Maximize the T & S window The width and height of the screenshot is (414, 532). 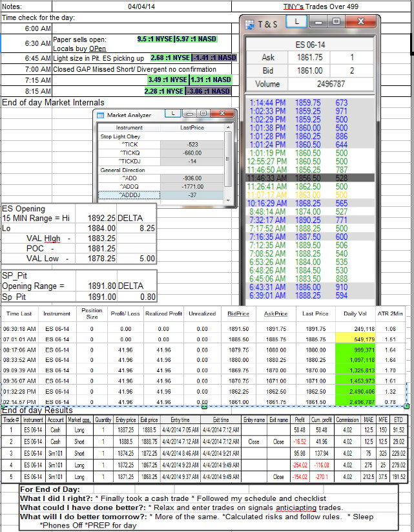[x=336, y=22]
